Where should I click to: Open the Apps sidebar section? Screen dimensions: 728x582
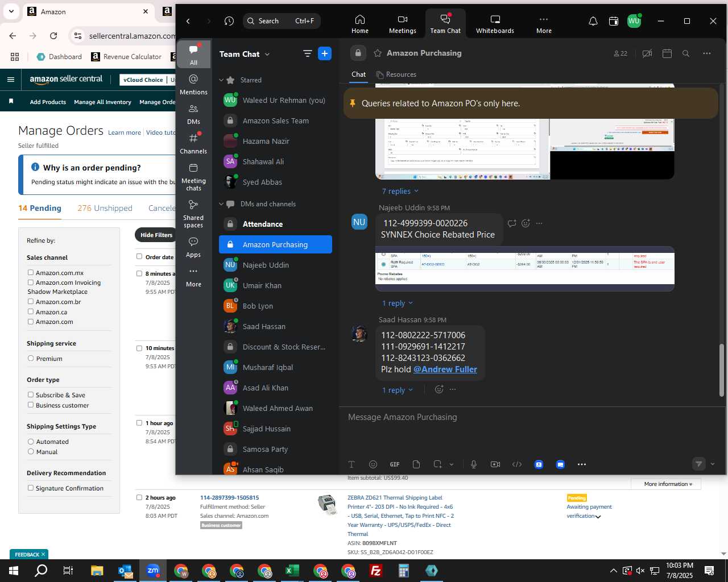pyautogui.click(x=193, y=247)
